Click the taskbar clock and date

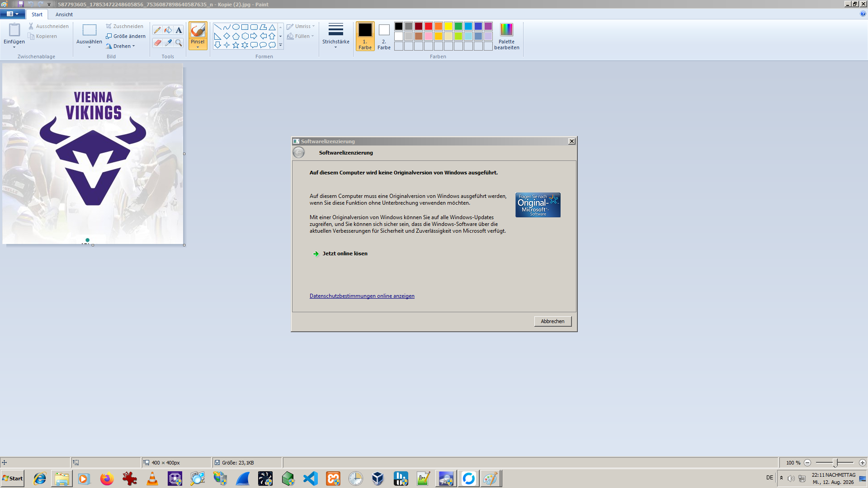coord(834,479)
